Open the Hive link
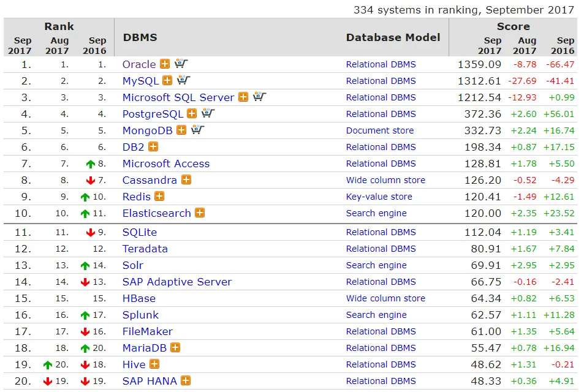This screenshot has width=584, height=392. (134, 364)
